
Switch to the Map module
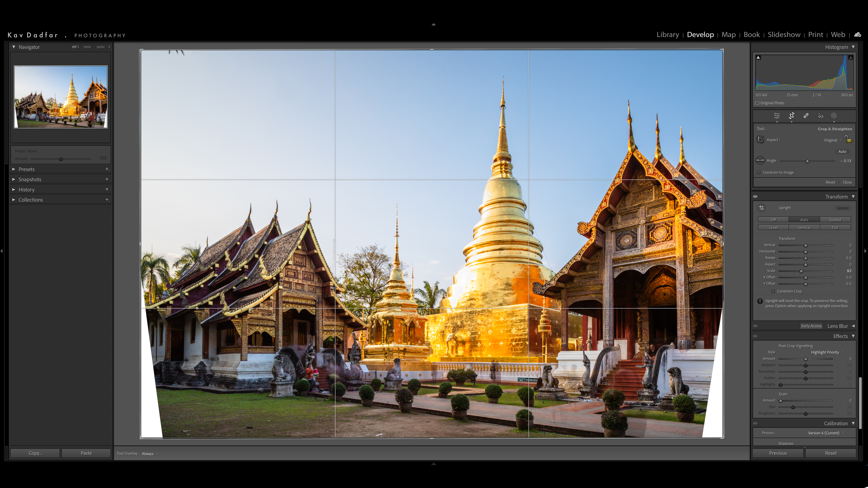(728, 35)
